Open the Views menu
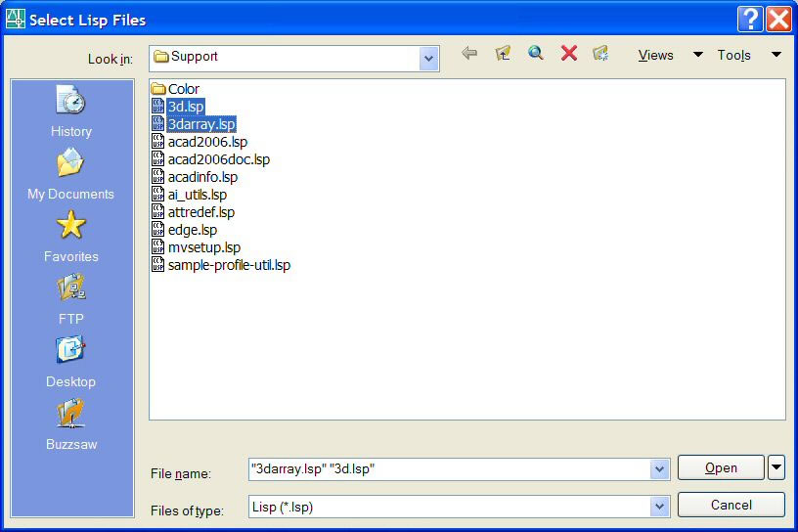Screen dimensions: 798x532 click(x=655, y=55)
